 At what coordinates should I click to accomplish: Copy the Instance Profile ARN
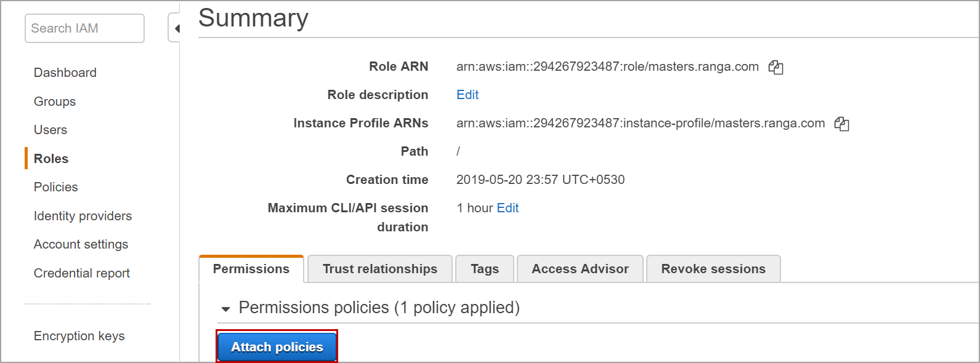click(841, 124)
